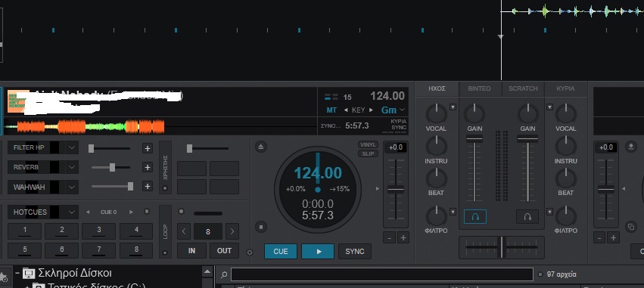
Task: Toggle MT master tempo button
Action: (331, 110)
